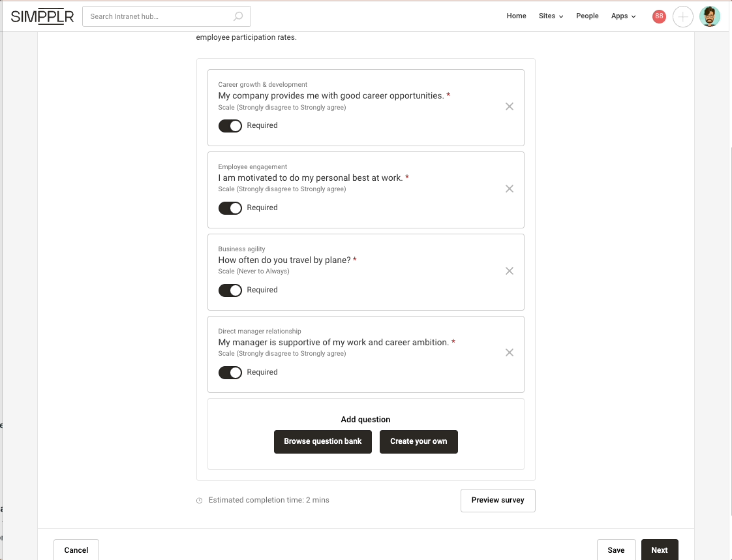Image resolution: width=732 pixels, height=560 pixels.
Task: Open notifications via the red 88 badge
Action: [x=659, y=16]
